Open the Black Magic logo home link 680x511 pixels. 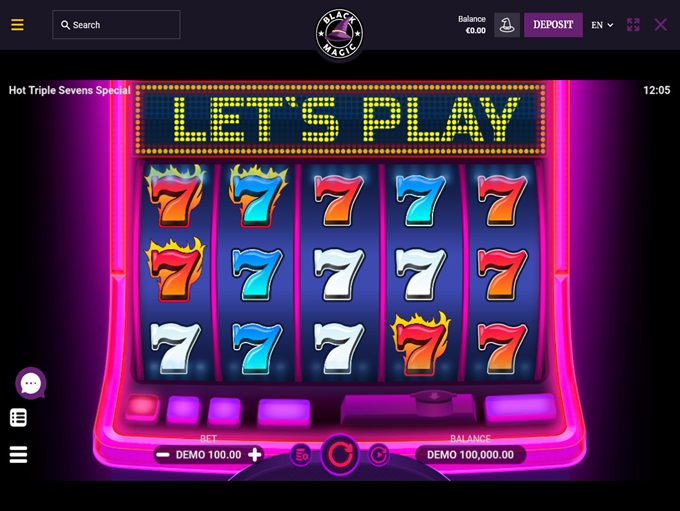click(339, 33)
